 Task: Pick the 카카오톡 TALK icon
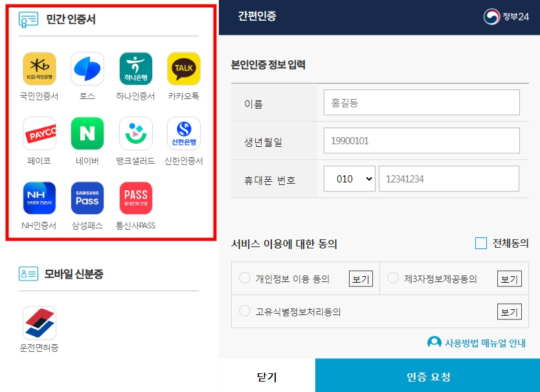pos(184,69)
